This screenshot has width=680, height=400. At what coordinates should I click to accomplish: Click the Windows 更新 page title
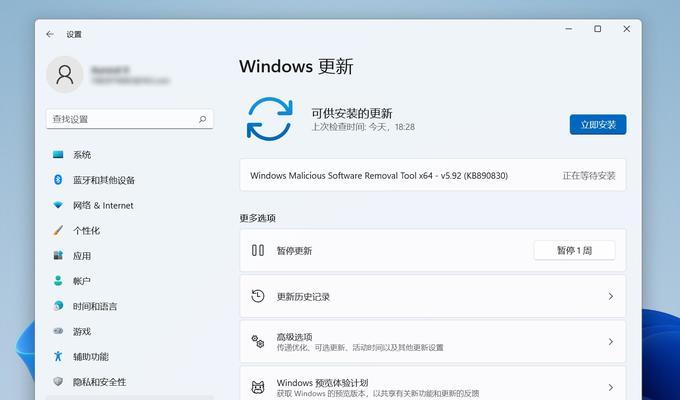coord(296,66)
